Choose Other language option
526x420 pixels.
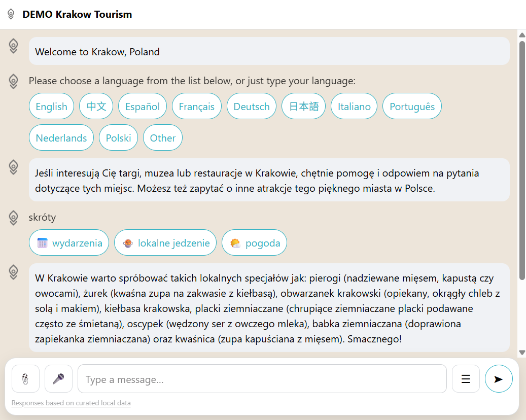[x=162, y=138]
